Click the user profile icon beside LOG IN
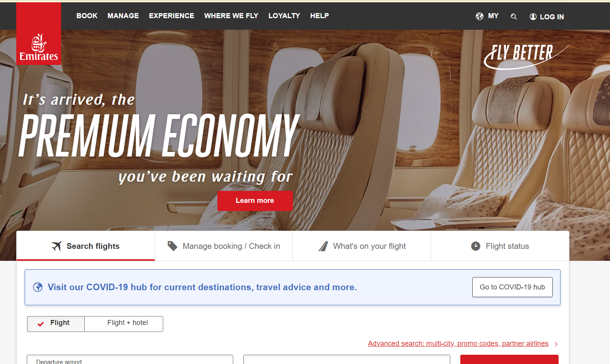This screenshot has width=610, height=364. point(533,17)
